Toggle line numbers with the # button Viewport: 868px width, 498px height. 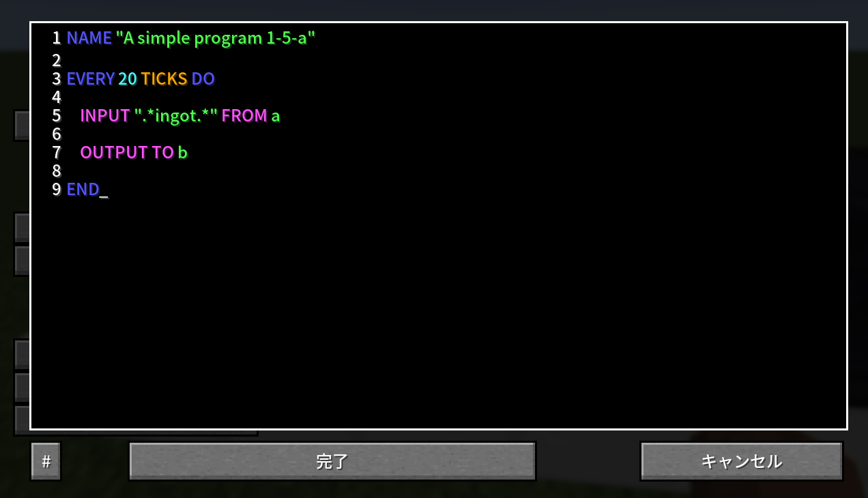[46, 461]
